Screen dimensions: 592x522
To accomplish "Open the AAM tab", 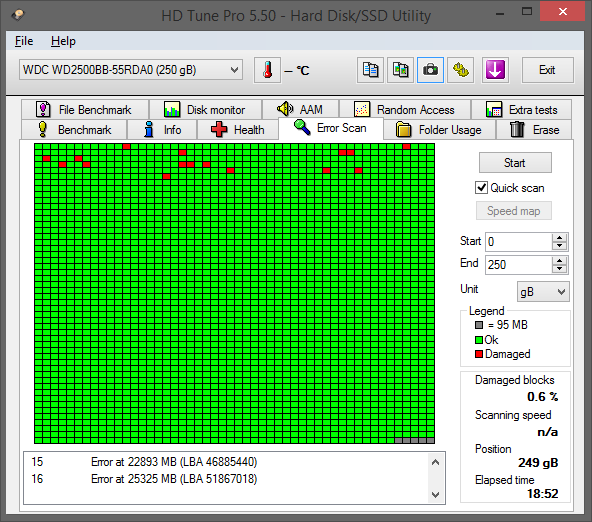I will [301, 110].
